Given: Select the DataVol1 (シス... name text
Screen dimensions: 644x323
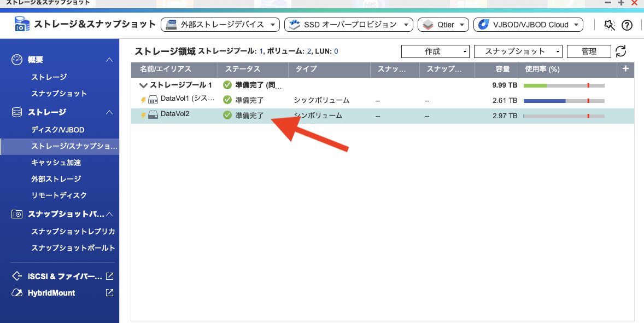Looking at the screenshot, I should point(188,99).
